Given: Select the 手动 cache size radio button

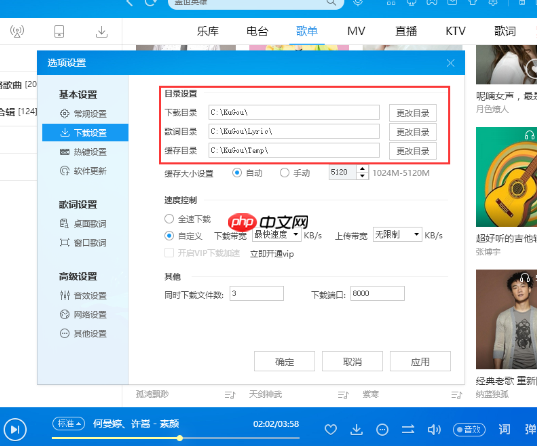Looking at the screenshot, I should (x=284, y=173).
